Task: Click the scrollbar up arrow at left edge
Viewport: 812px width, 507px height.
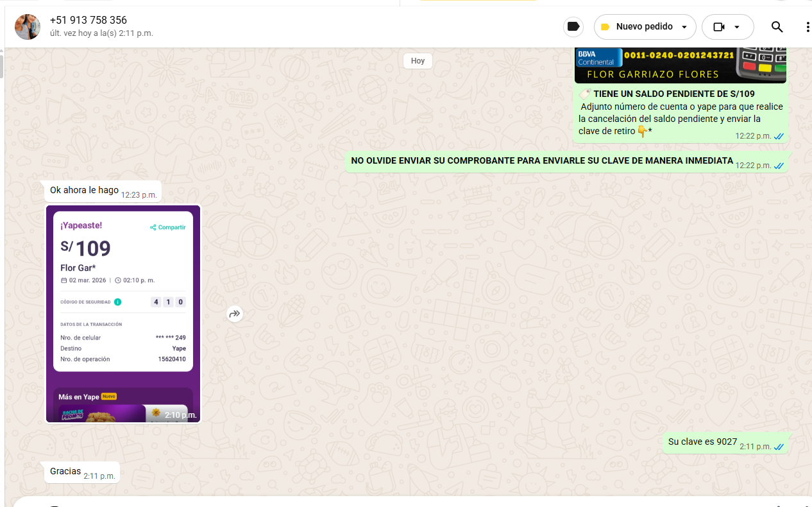Action: [x=2, y=51]
